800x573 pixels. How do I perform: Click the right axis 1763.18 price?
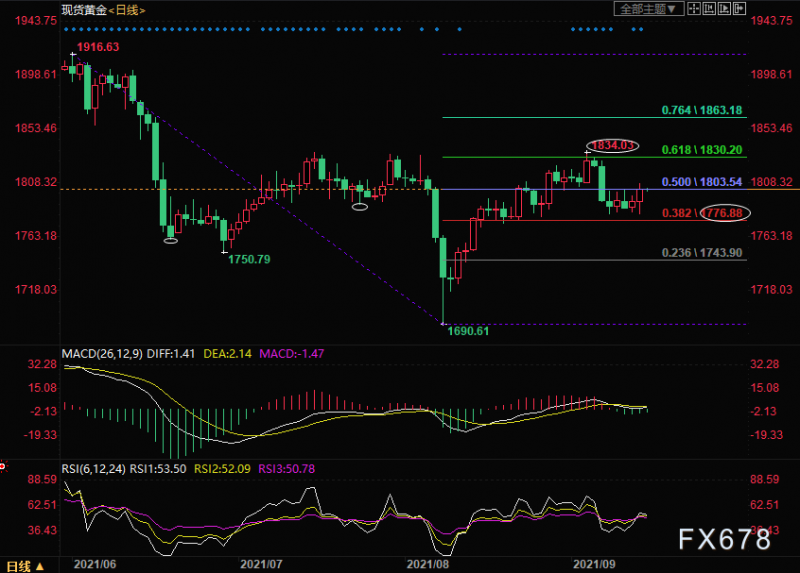(771, 236)
